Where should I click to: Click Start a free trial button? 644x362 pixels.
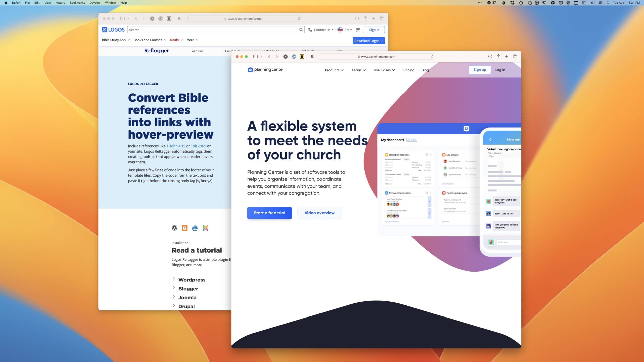click(269, 213)
